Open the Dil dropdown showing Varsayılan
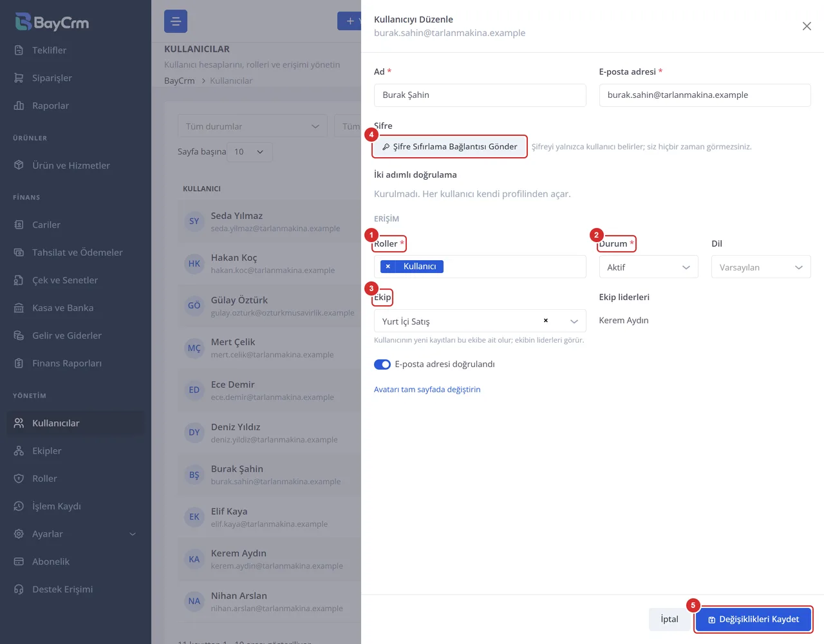824x644 pixels. pyautogui.click(x=761, y=267)
